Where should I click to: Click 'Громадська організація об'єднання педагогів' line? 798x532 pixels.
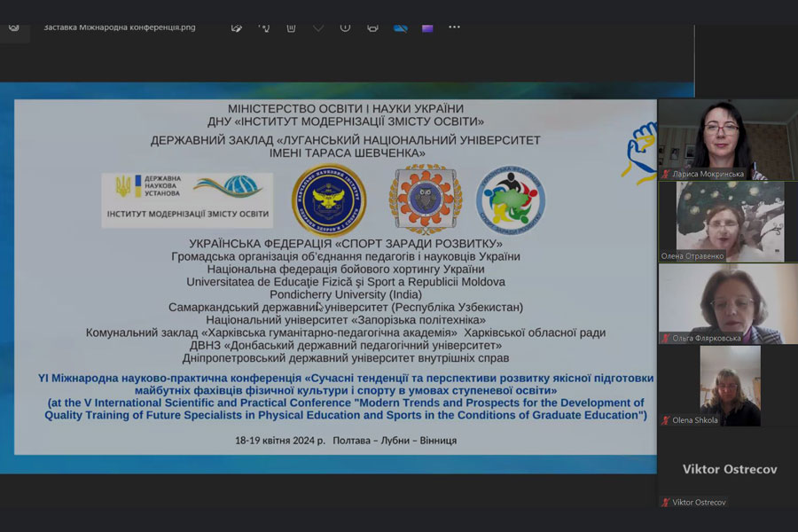(x=346, y=256)
